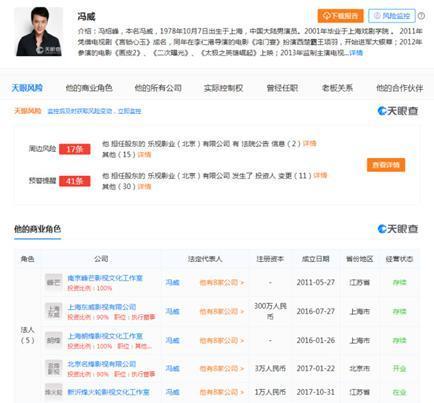Screen dimensions: 434x403
Task: Click the orange 查看详情 button
Action: pos(386,165)
